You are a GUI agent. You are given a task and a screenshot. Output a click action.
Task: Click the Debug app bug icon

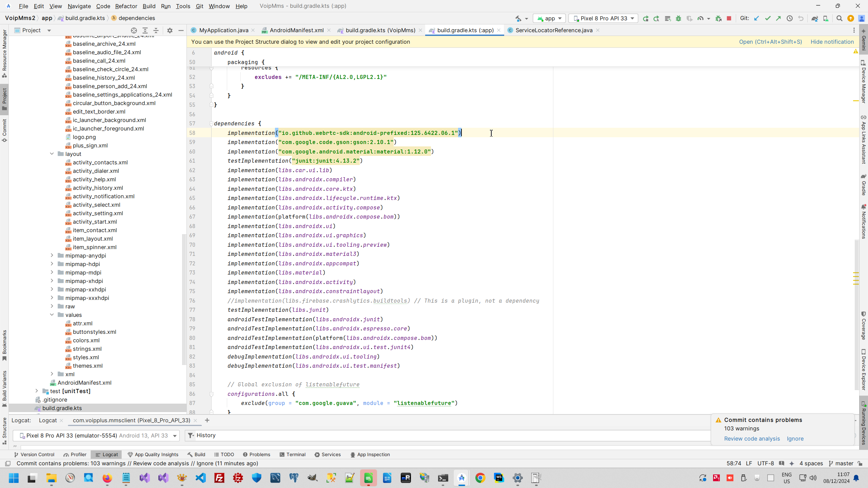[x=678, y=18]
